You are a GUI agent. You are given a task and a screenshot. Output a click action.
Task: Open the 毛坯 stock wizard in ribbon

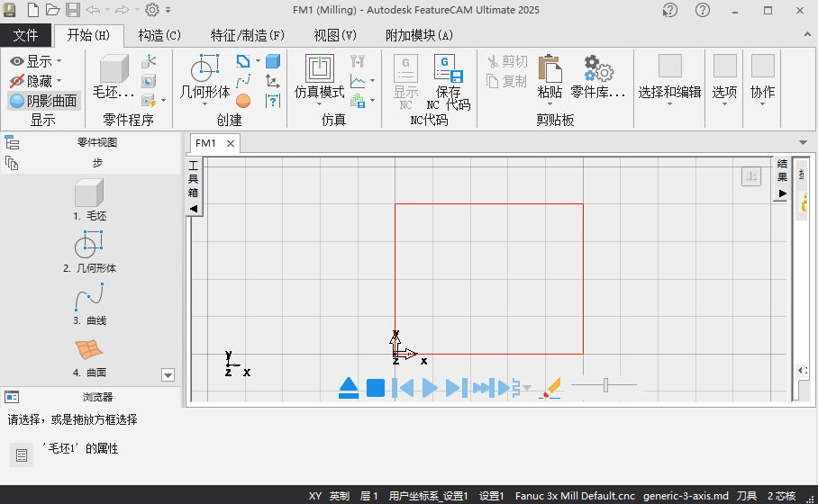pos(114,76)
